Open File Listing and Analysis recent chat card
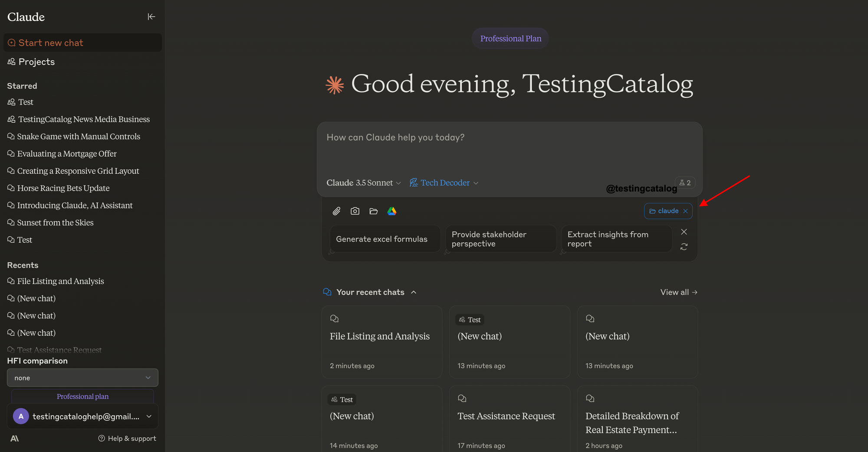 382,342
